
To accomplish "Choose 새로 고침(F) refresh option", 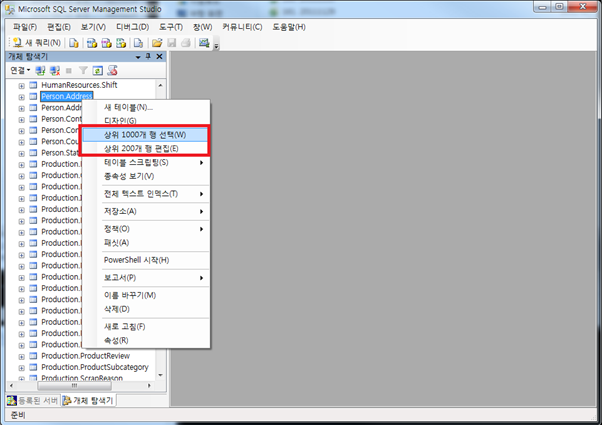I will pyautogui.click(x=146, y=327).
